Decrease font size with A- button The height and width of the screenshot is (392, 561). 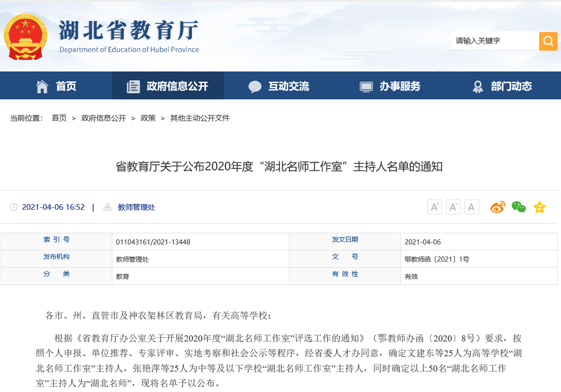453,207
